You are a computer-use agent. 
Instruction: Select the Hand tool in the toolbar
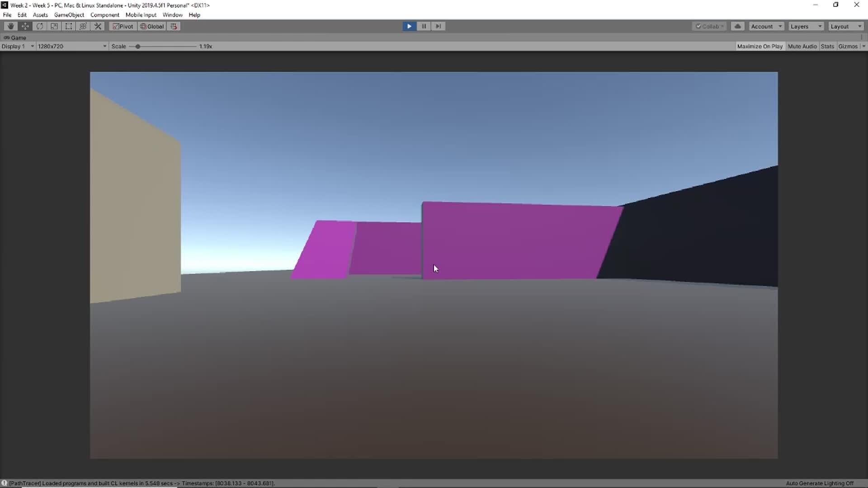click(x=10, y=26)
